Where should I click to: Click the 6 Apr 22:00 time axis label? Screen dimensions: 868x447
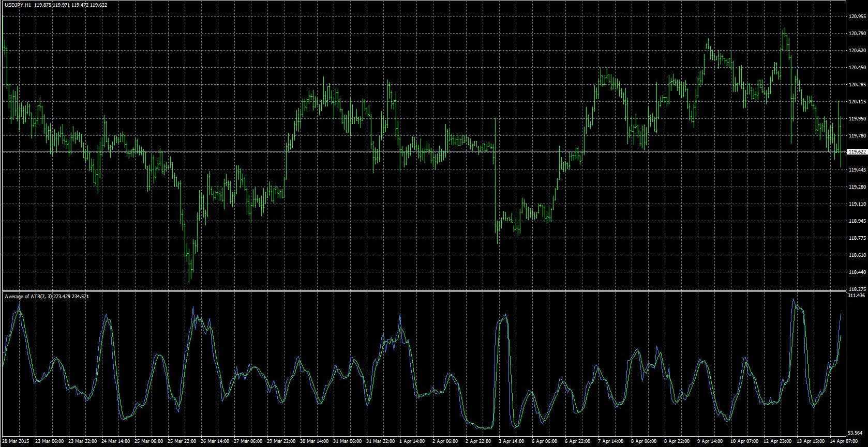[578, 441]
